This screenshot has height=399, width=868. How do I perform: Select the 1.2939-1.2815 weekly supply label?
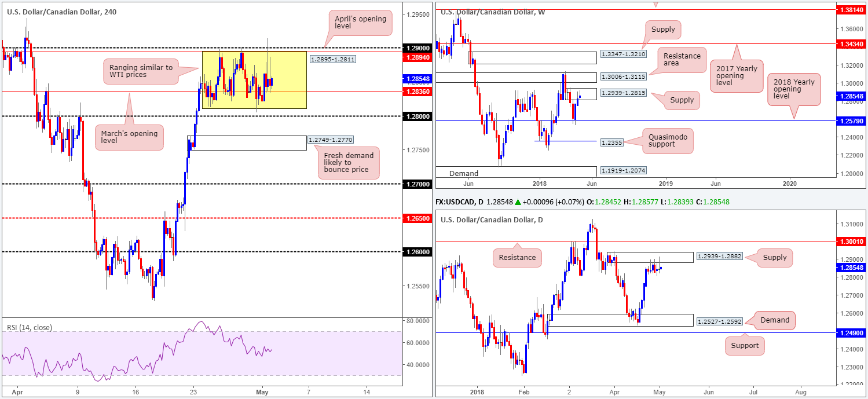pos(622,93)
